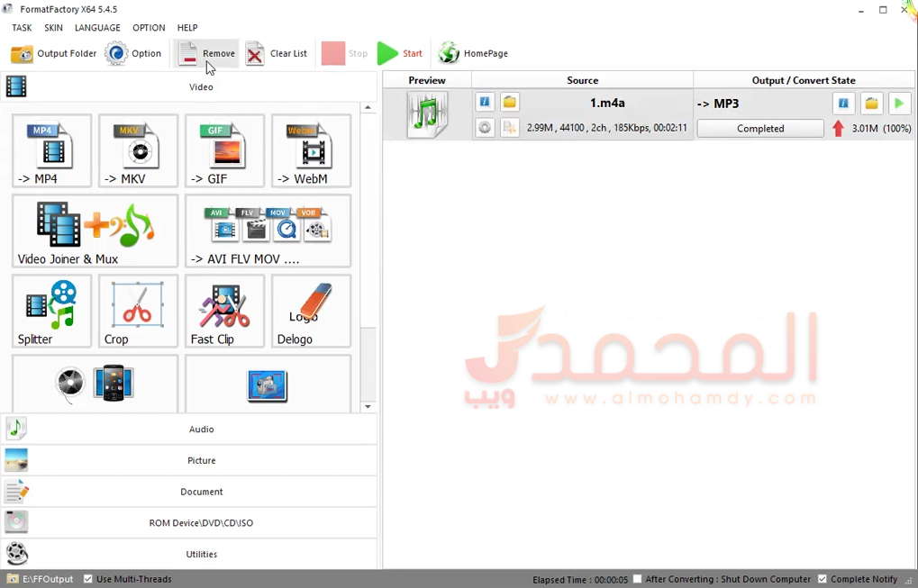918x588 pixels.
Task: Pick the WebM conversion option
Action: point(311,149)
